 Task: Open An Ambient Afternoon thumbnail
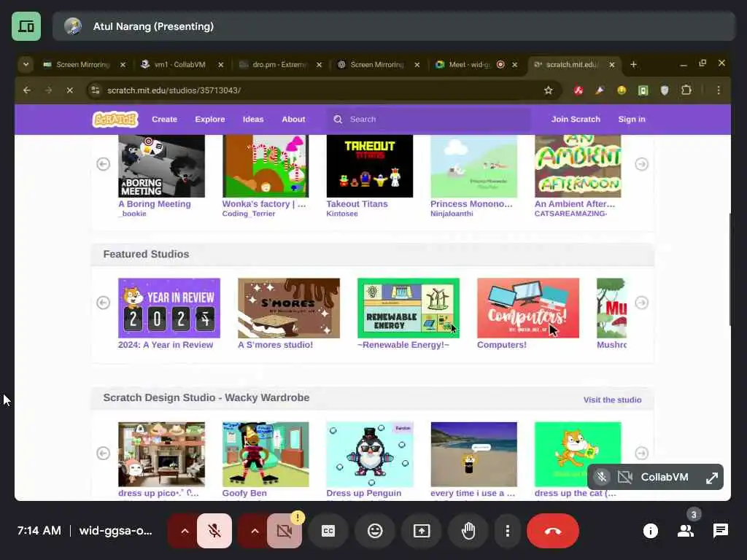point(578,166)
